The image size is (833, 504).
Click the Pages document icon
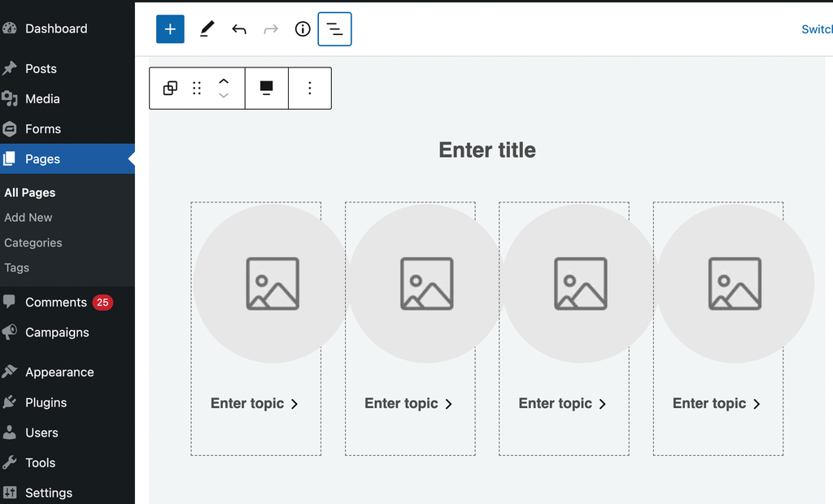(9, 159)
